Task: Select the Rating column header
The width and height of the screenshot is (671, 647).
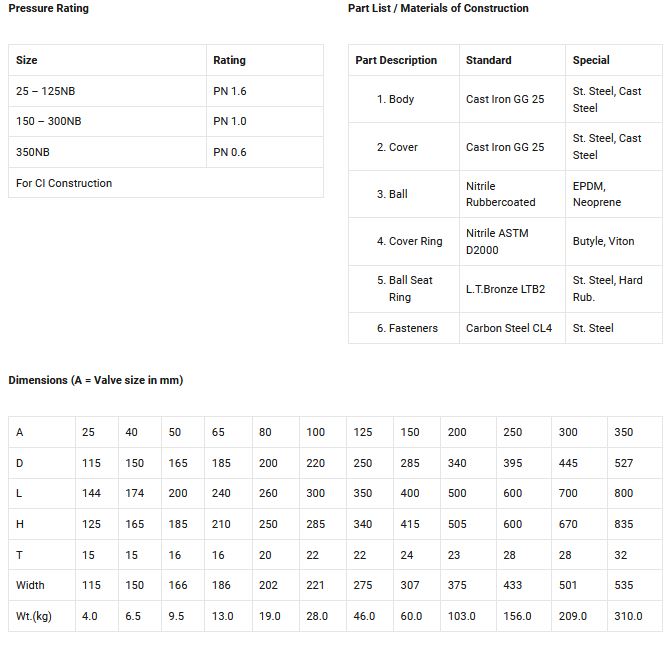Action: tap(229, 60)
